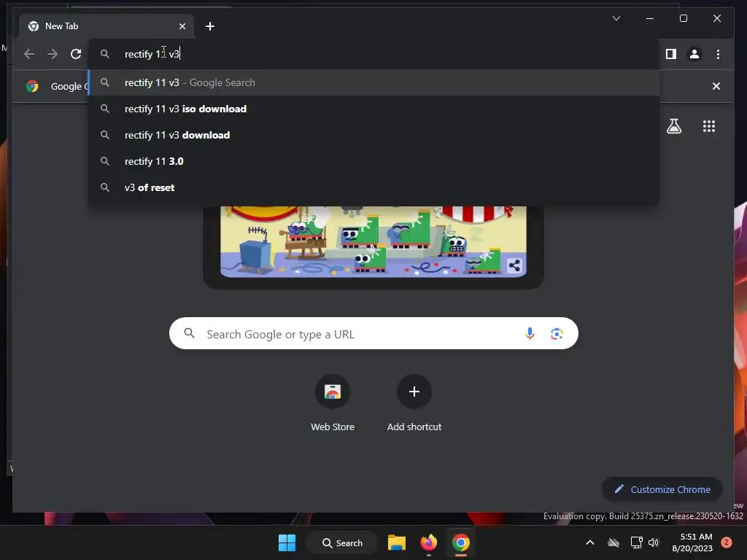Open the Google doodle image
The width and height of the screenshot is (747, 560).
[373, 241]
